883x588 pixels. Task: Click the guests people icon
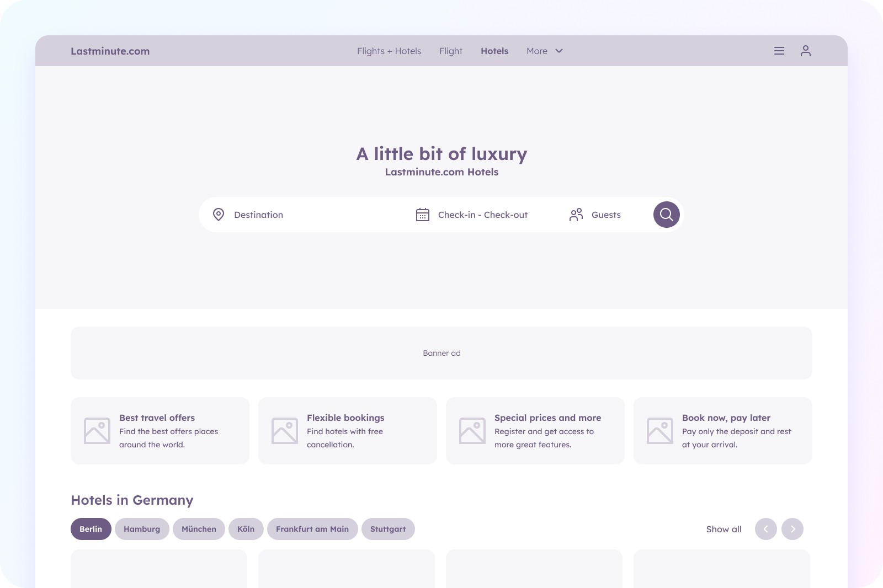pos(576,215)
